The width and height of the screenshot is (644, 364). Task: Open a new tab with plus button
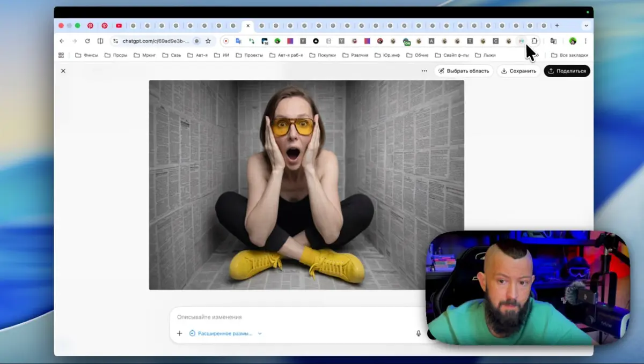(x=557, y=26)
